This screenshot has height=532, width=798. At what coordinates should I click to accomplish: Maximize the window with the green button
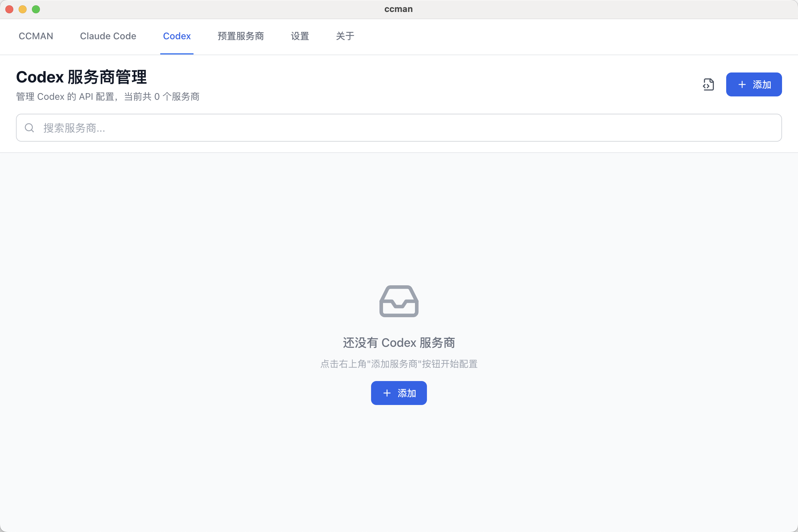click(x=36, y=9)
